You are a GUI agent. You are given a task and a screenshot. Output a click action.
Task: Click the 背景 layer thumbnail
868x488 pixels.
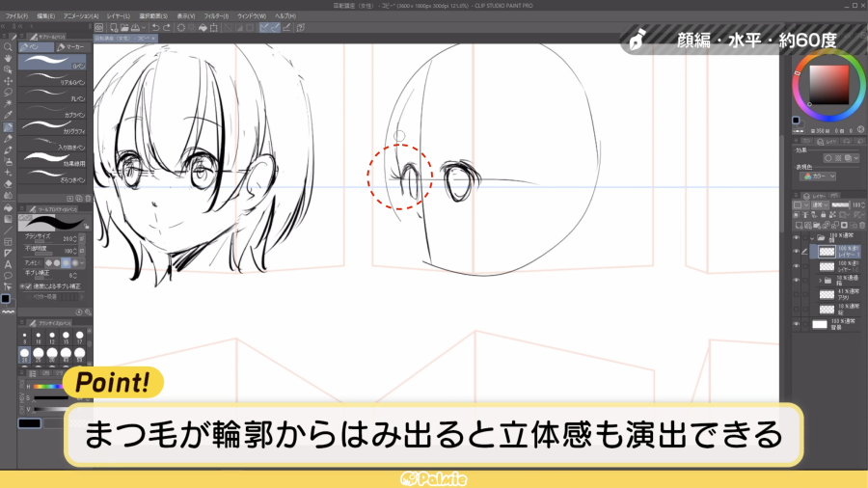click(x=820, y=324)
